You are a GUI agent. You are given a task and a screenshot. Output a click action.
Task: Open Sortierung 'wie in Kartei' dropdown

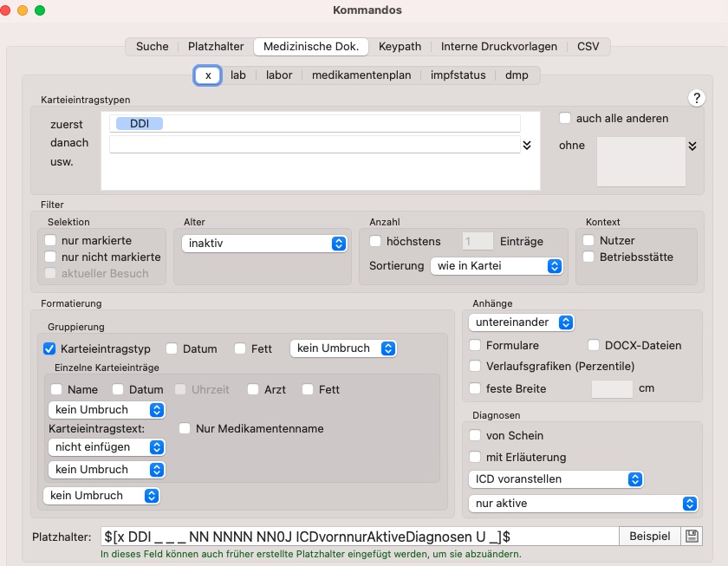(497, 266)
